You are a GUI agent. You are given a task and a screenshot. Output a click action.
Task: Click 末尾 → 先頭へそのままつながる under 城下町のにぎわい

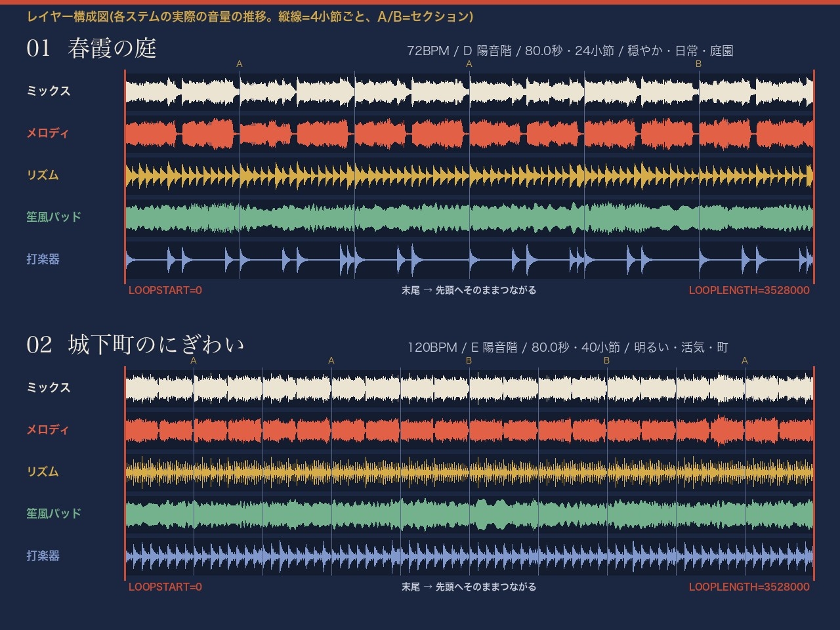(x=469, y=587)
